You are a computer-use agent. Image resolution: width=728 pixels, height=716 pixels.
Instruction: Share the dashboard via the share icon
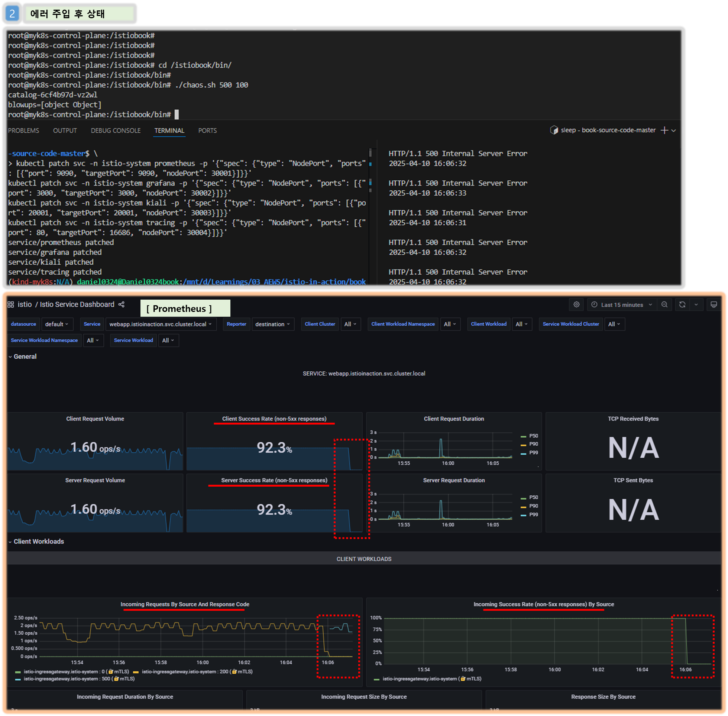(x=122, y=304)
